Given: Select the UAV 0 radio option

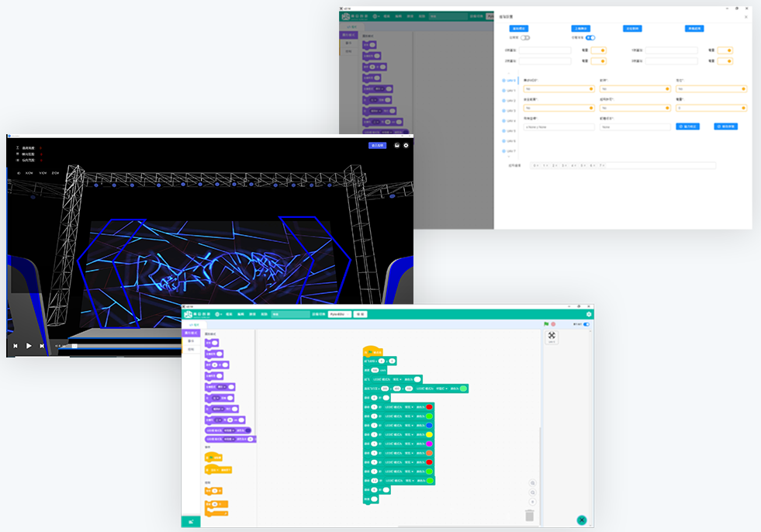Looking at the screenshot, I should [x=504, y=81].
